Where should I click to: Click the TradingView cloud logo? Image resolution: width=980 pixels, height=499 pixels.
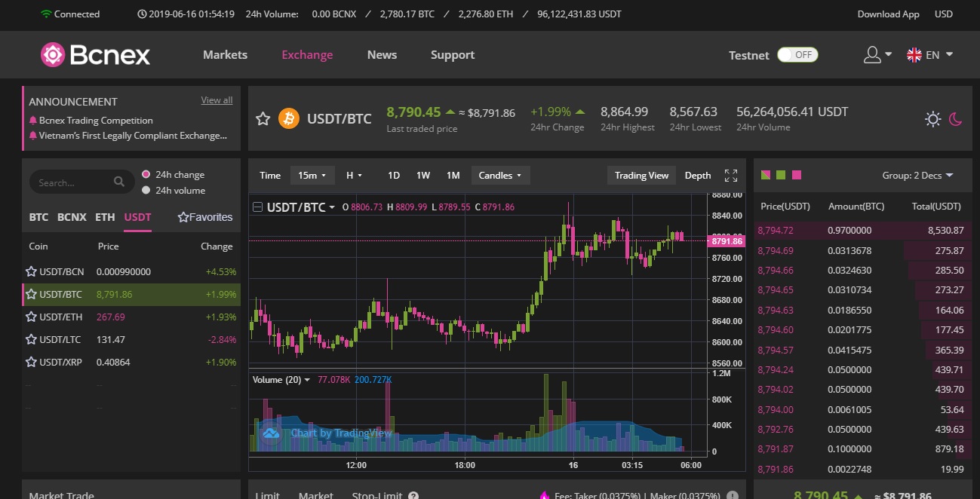point(270,433)
